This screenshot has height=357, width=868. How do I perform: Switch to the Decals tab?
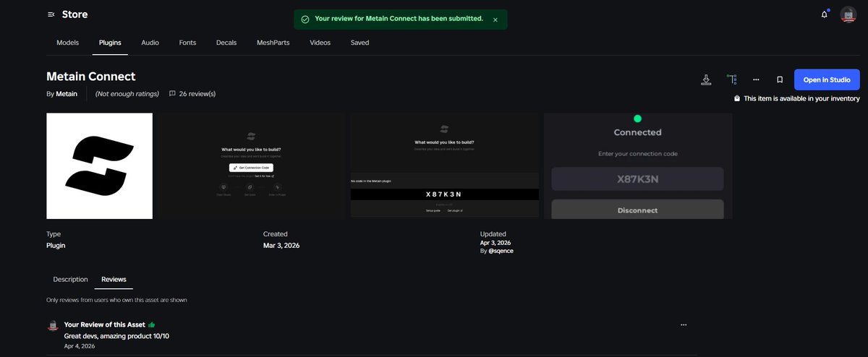click(226, 43)
